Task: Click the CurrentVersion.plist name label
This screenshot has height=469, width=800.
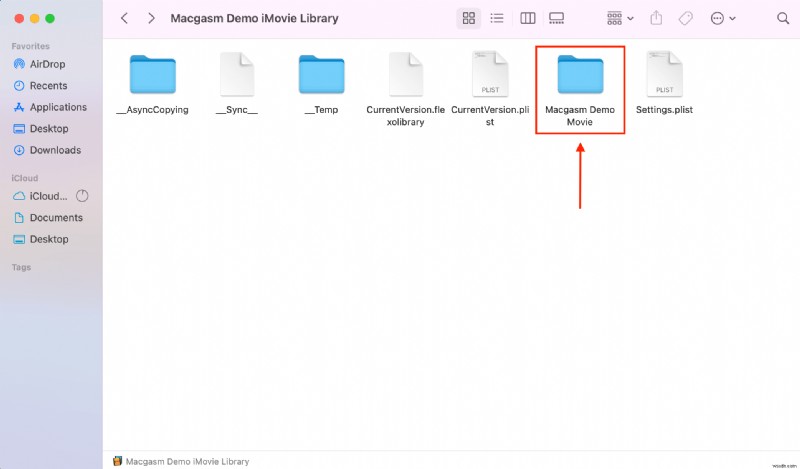Action: click(490, 116)
